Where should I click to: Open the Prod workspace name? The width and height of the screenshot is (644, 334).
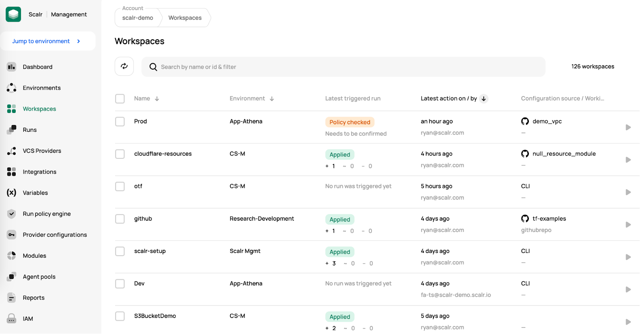[x=140, y=121]
